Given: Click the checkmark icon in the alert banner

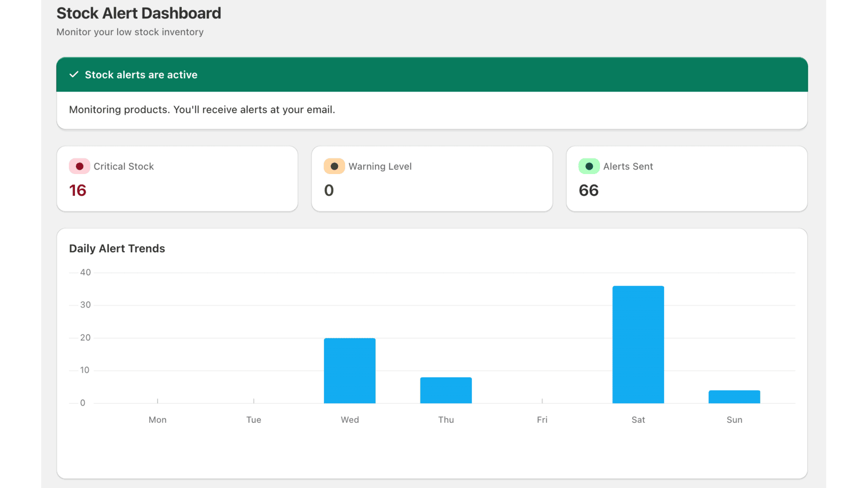Looking at the screenshot, I should pyautogui.click(x=74, y=74).
